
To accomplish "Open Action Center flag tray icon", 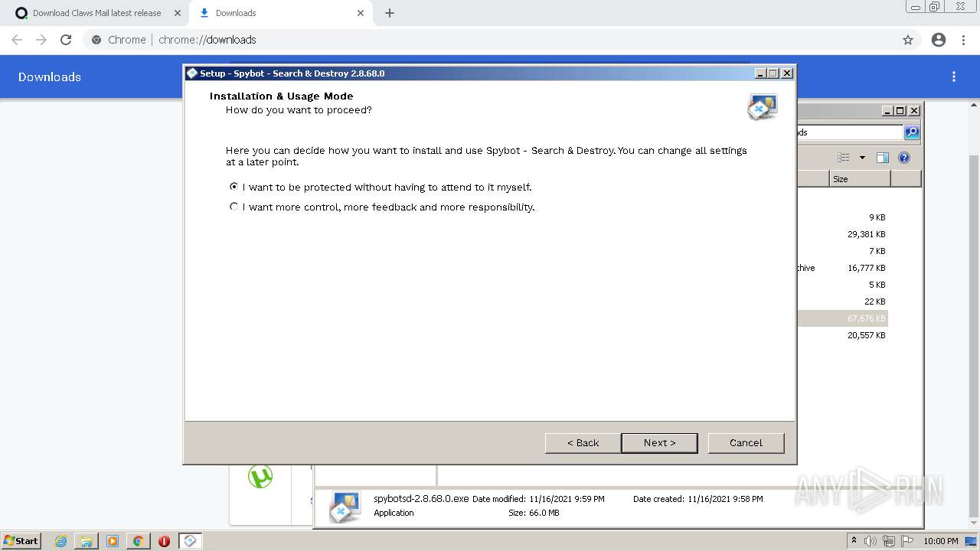I will 907,541.
